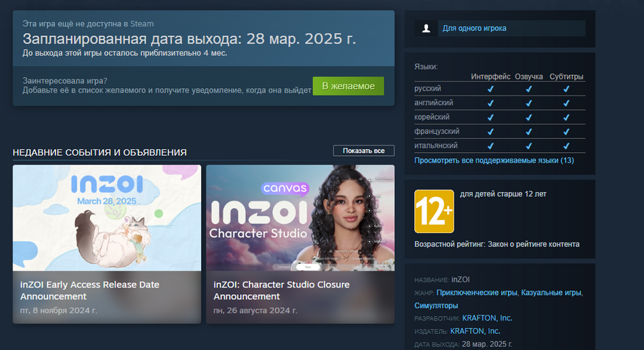Click the subtitles checkmark for корейский
This screenshot has height=350, width=644.
[566, 117]
